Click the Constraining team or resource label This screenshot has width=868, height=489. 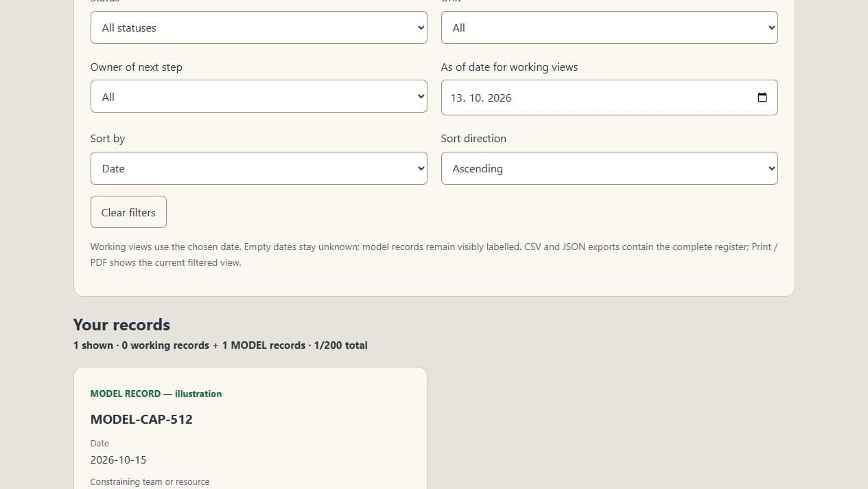click(150, 482)
